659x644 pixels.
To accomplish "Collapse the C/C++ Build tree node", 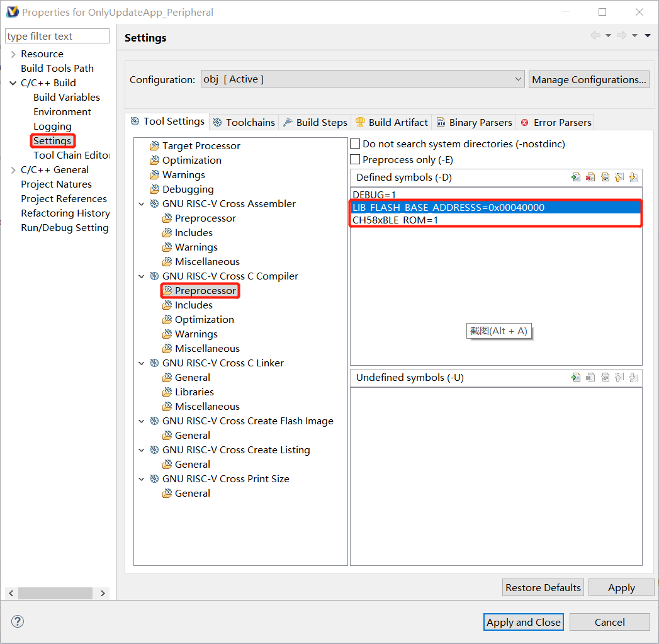I will click(13, 83).
